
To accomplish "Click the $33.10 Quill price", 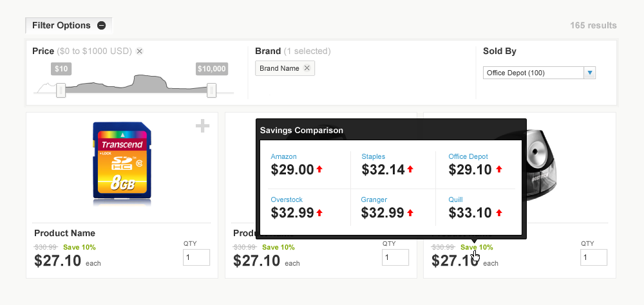I will tap(470, 212).
